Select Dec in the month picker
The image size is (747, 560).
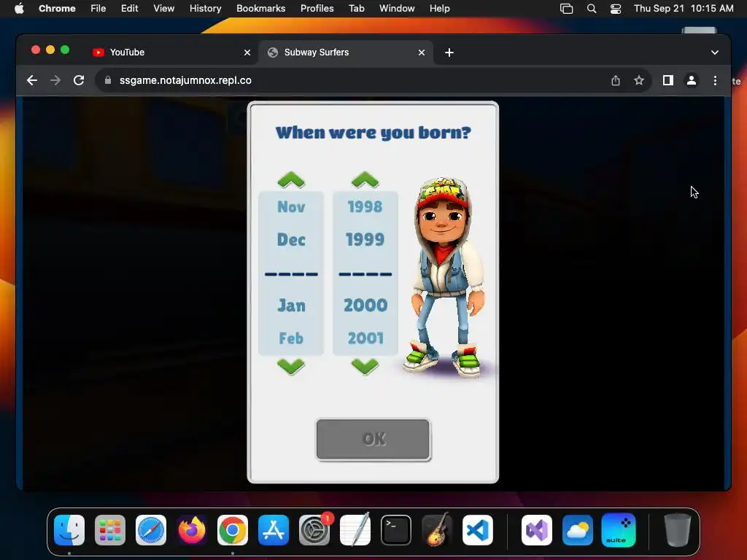click(291, 239)
